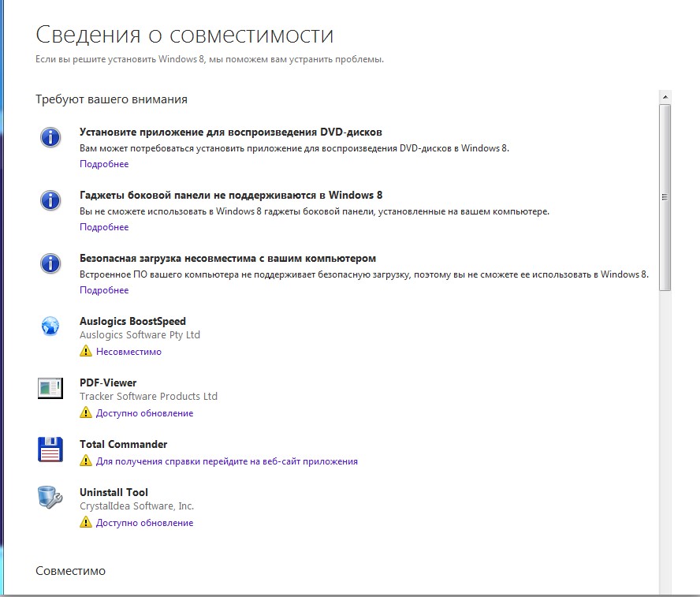
Task: Click the Total Commander title
Action: tap(123, 444)
